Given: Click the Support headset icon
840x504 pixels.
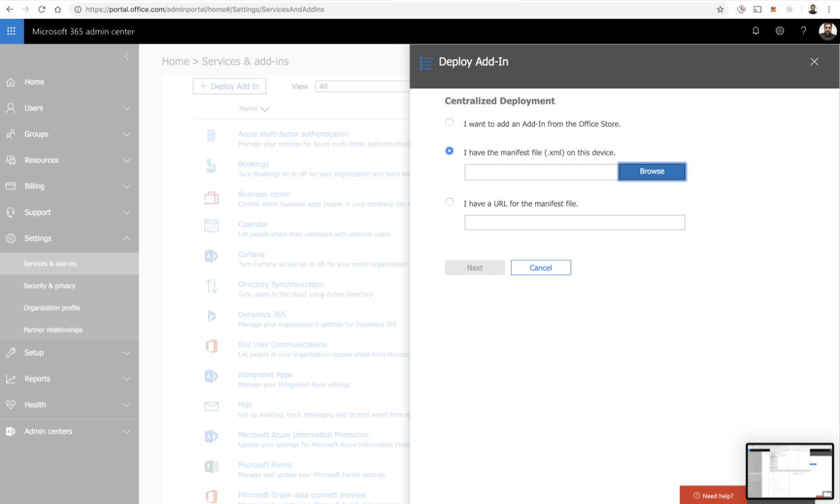Looking at the screenshot, I should tap(11, 212).
